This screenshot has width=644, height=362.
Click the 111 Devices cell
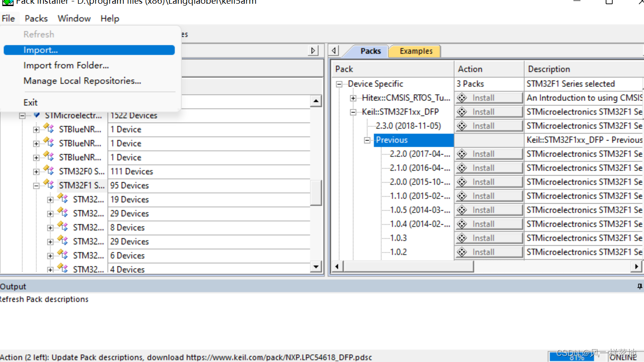209,171
